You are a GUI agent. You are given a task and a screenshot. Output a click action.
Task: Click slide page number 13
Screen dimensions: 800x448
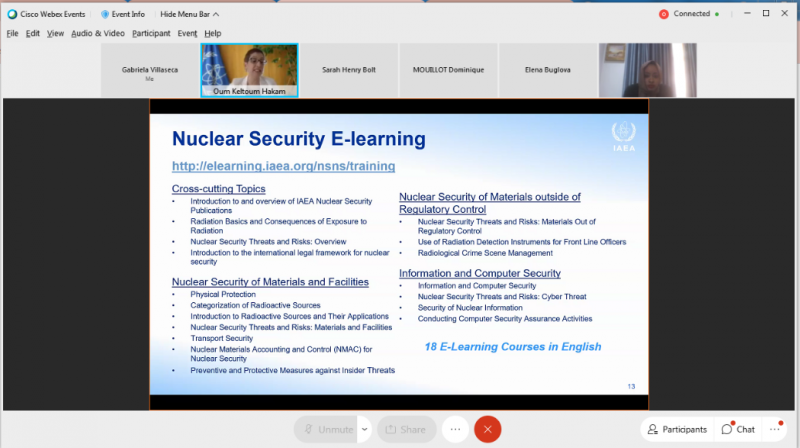coord(631,386)
